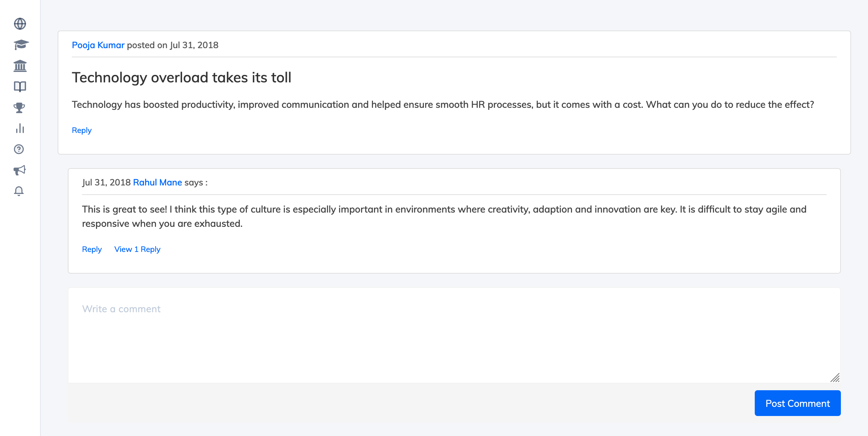The width and height of the screenshot is (868, 436).
Task: Open the notifications bell icon
Action: 19,191
